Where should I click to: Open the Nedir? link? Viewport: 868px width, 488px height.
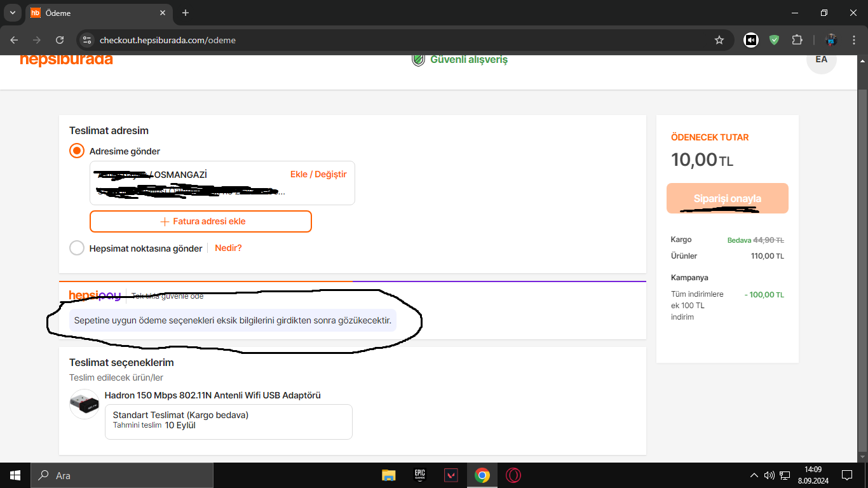click(x=228, y=248)
